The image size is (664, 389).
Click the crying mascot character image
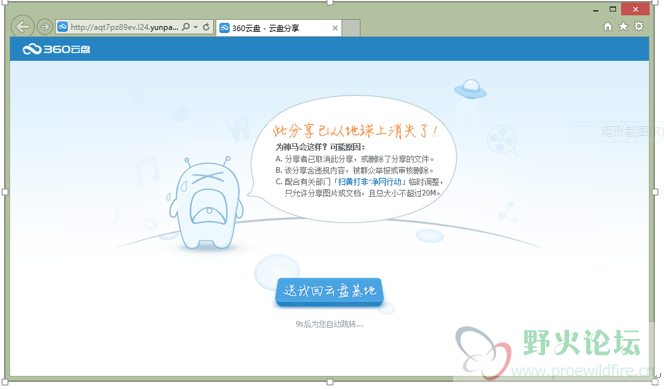click(x=206, y=204)
